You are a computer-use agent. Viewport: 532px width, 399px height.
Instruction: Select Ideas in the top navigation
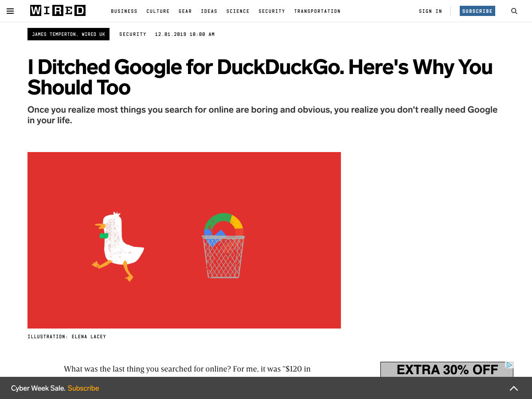click(x=209, y=11)
